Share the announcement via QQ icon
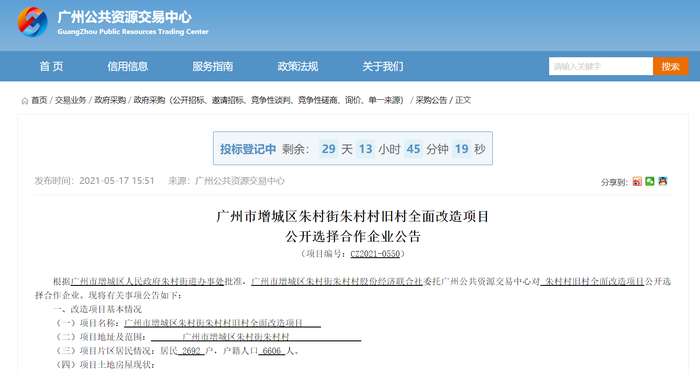The height and width of the screenshot is (374, 700). click(663, 181)
